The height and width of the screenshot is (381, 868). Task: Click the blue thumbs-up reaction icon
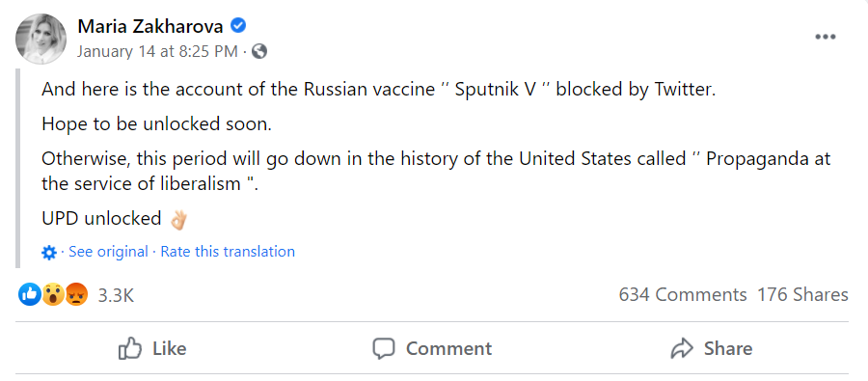coord(30,294)
